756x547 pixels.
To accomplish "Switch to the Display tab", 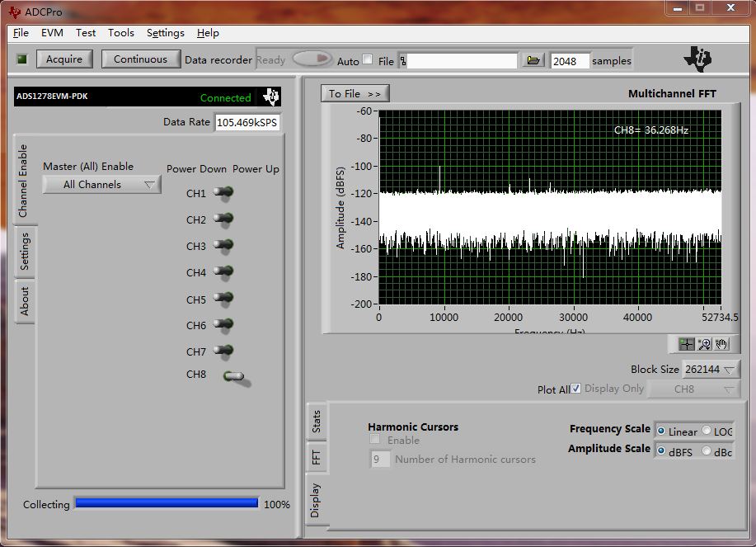I will point(316,501).
